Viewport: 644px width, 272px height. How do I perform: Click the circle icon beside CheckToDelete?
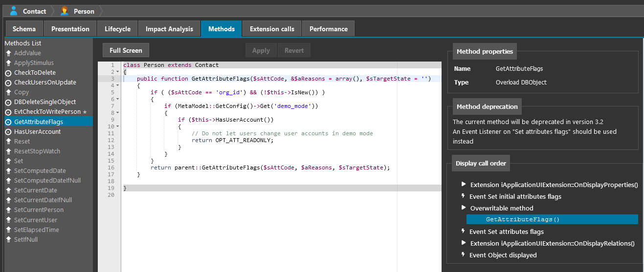tap(8, 73)
